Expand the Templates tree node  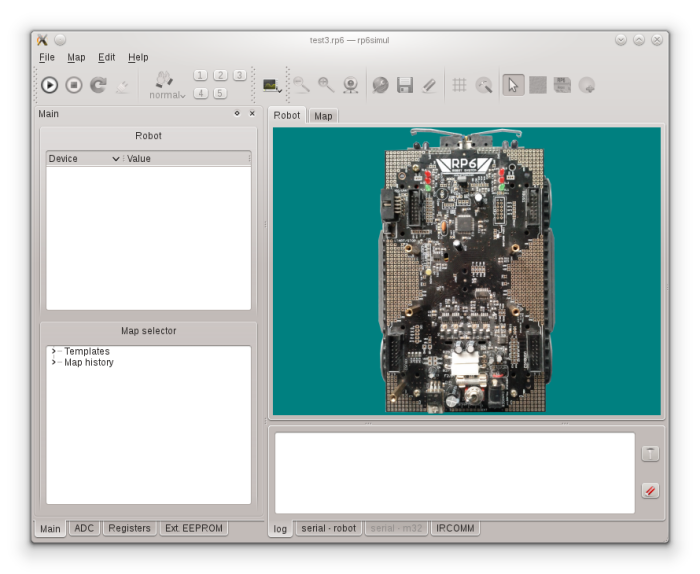(54, 351)
